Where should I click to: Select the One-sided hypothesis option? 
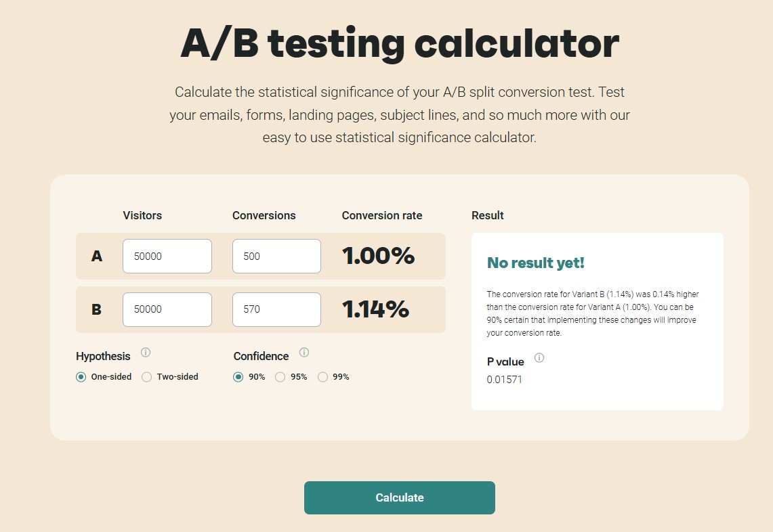pyautogui.click(x=81, y=377)
